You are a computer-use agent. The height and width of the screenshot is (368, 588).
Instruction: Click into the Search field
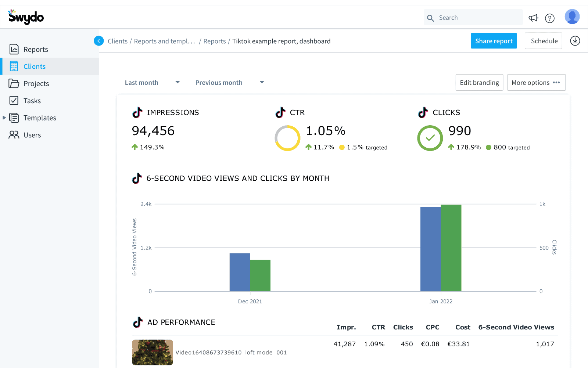click(x=473, y=17)
